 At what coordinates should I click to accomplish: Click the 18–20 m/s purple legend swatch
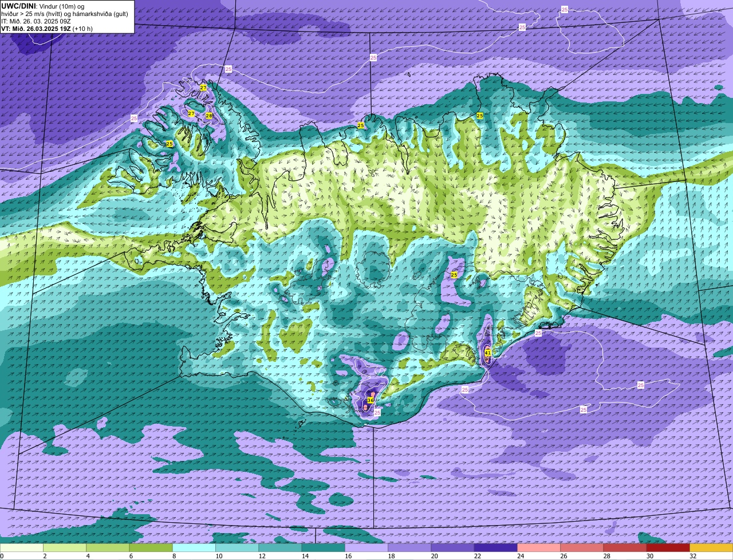click(409, 548)
